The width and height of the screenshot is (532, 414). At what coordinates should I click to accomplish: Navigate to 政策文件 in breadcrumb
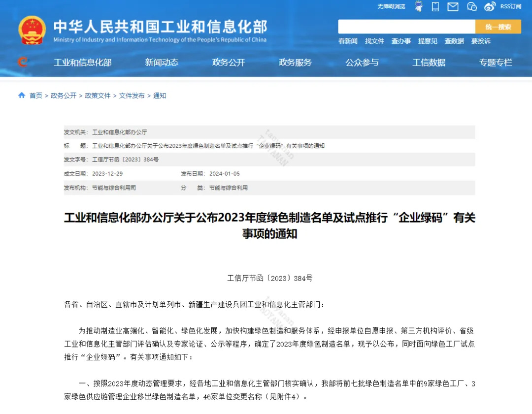click(x=98, y=96)
